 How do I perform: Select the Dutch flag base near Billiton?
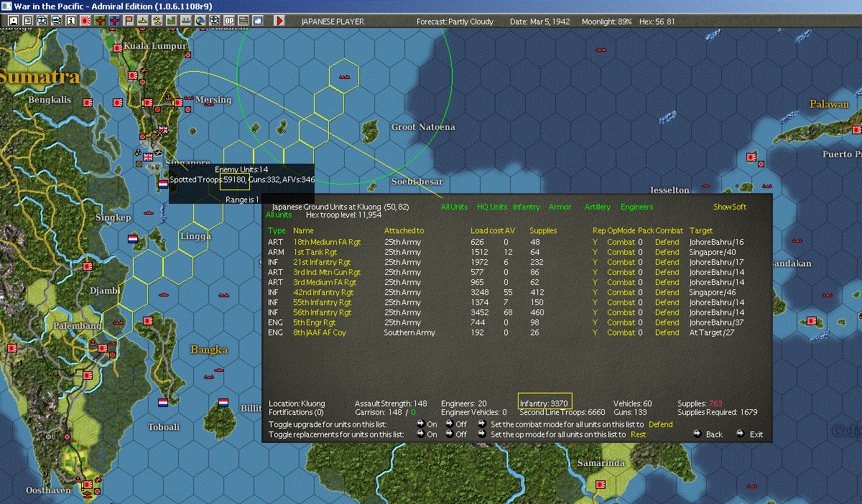pos(223,403)
